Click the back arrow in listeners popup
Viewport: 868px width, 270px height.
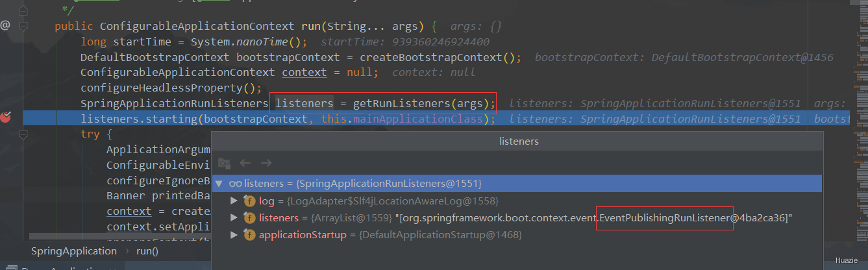click(x=245, y=163)
